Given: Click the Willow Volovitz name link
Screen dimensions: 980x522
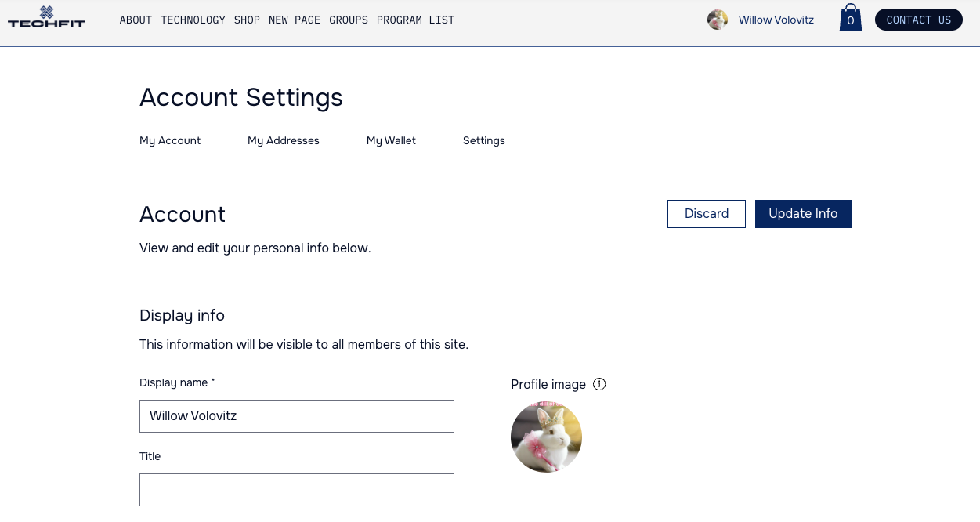Looking at the screenshot, I should pos(776,20).
